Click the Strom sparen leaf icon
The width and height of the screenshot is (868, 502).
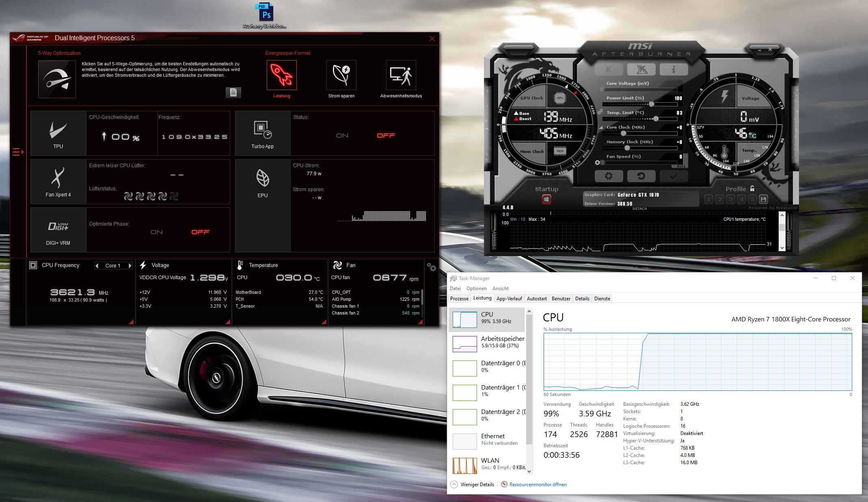pyautogui.click(x=341, y=75)
